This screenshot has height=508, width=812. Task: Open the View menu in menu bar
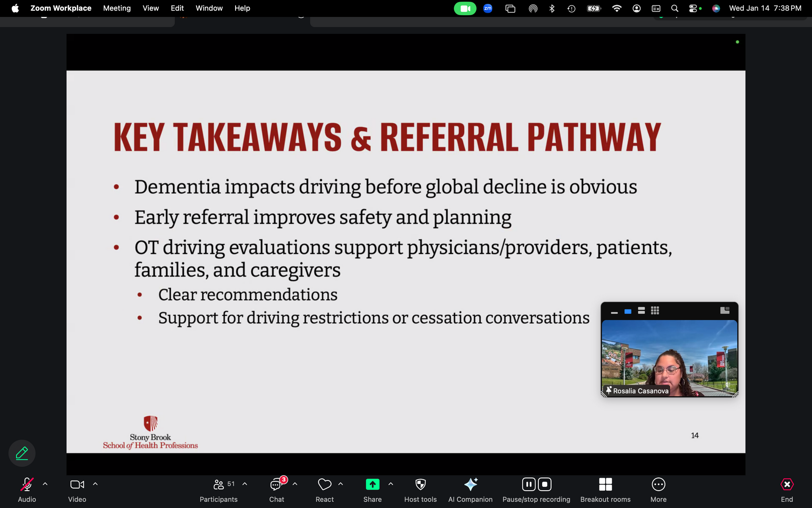point(151,8)
